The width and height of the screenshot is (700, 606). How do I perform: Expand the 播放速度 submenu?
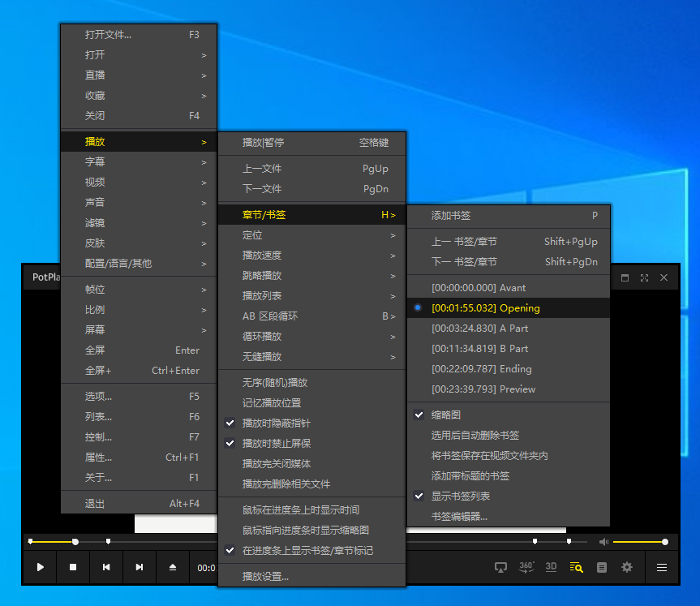point(311,256)
